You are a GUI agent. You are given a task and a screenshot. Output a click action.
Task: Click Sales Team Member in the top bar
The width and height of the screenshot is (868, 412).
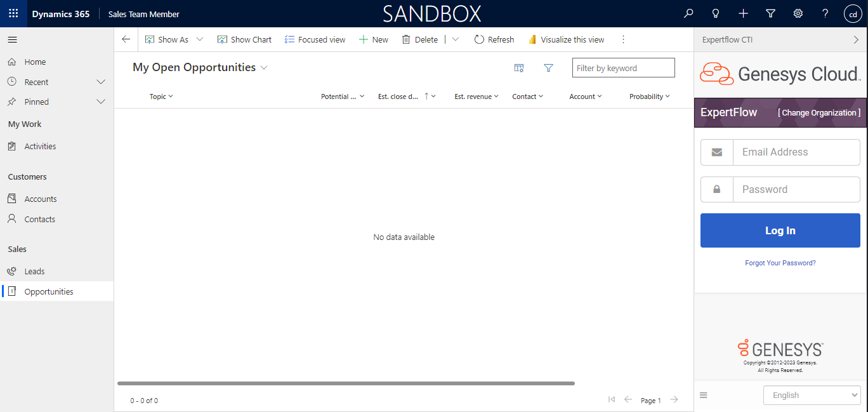(x=143, y=13)
